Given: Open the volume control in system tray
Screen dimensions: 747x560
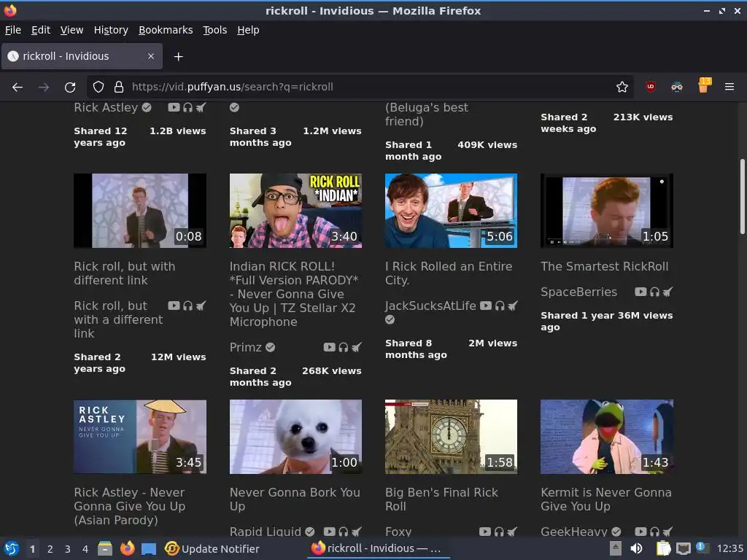Looking at the screenshot, I should tap(636, 548).
